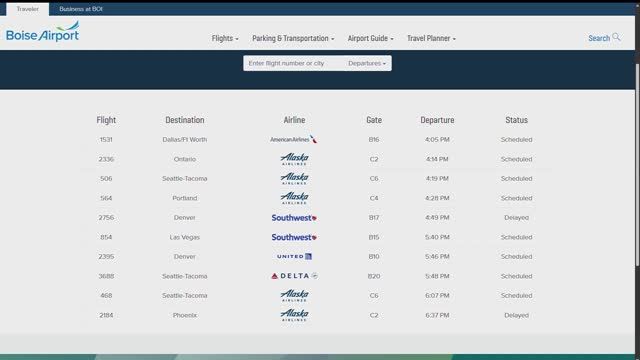Click the Delayed status for flight 2184
The image size is (640, 360).
(x=516, y=315)
